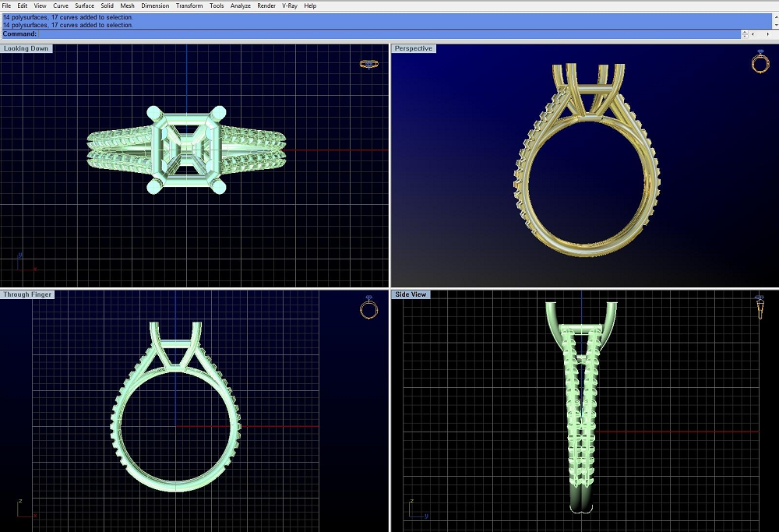Click the first '14 polysurfaces, 17 curves added' history line

[x=68, y=17]
